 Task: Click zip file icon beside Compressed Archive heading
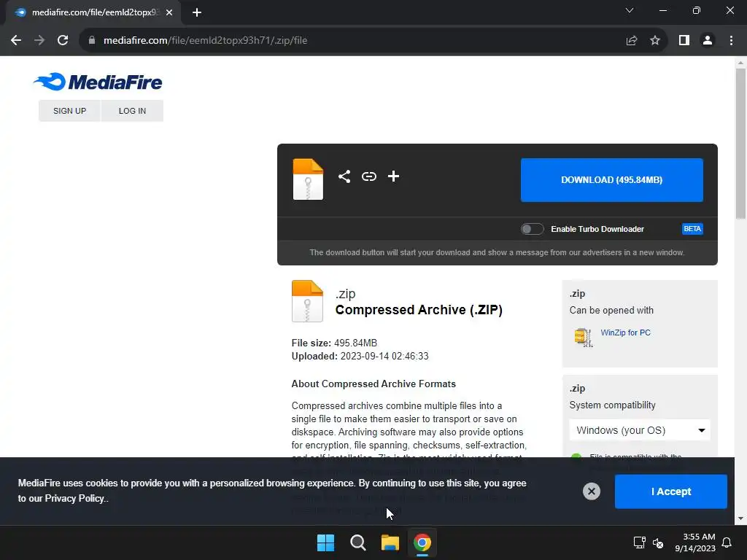point(307,301)
